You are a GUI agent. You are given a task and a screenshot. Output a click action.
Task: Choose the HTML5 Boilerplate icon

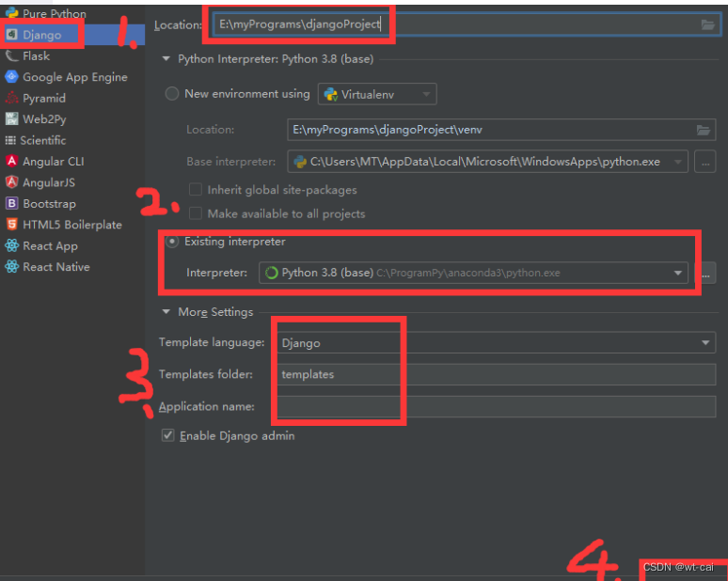tap(11, 225)
